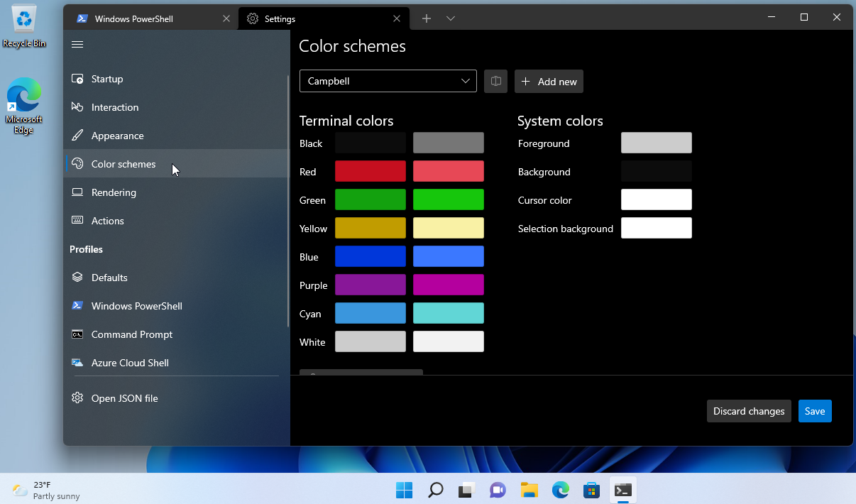Open Task View on taskbar
Screen dimensions: 856x504
(x=466, y=490)
